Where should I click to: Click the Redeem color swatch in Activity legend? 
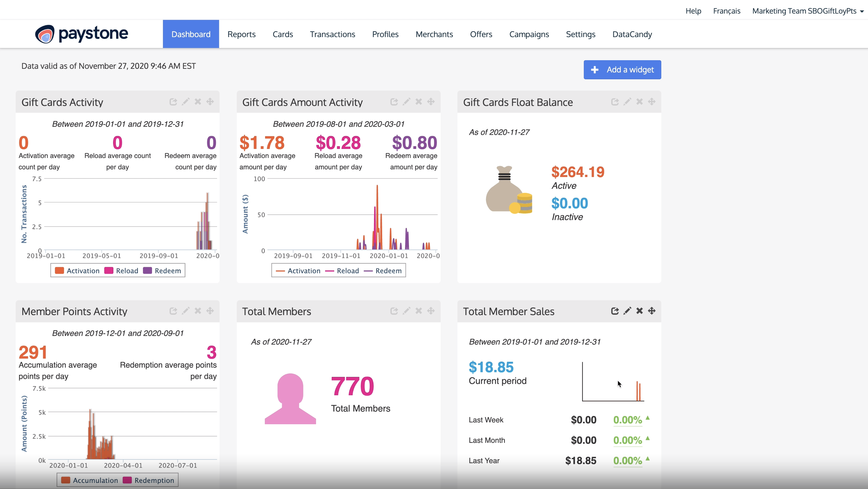click(147, 271)
